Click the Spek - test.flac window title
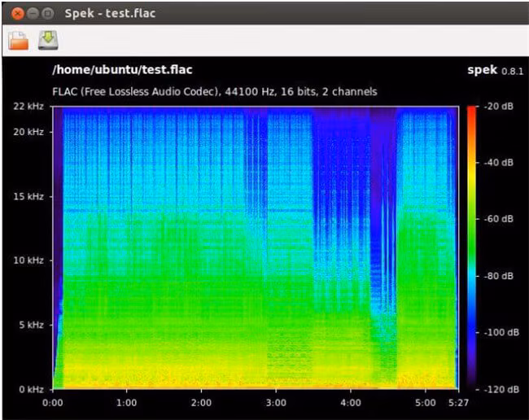 (x=110, y=14)
